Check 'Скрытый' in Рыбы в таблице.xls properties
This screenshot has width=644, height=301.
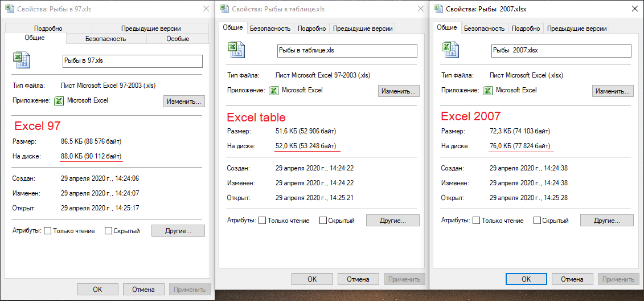[x=323, y=221]
